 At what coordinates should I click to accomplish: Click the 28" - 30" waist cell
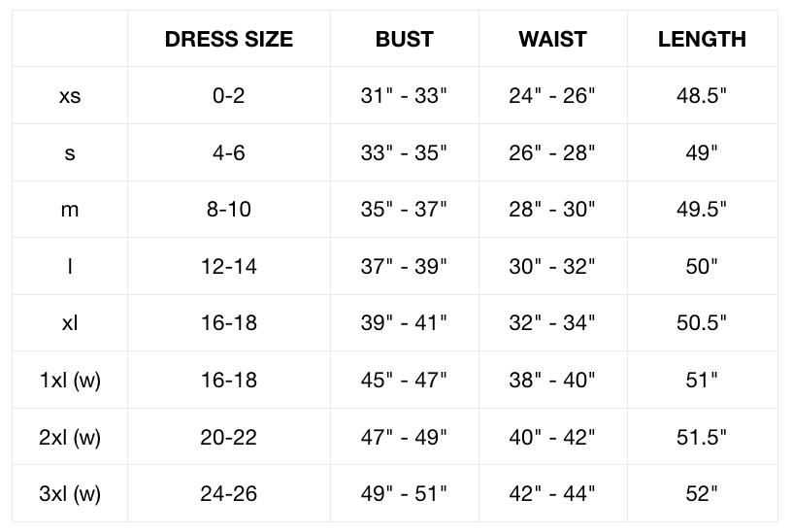(x=552, y=209)
